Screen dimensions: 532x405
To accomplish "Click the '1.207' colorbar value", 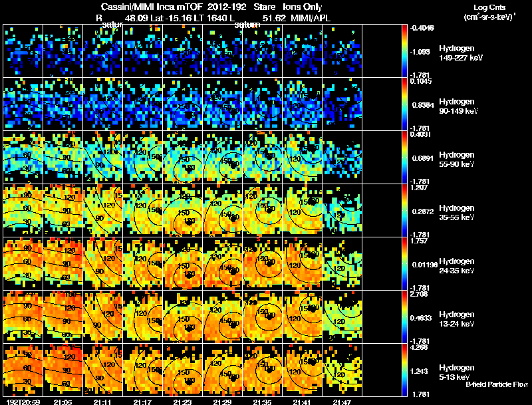I will click(419, 188).
